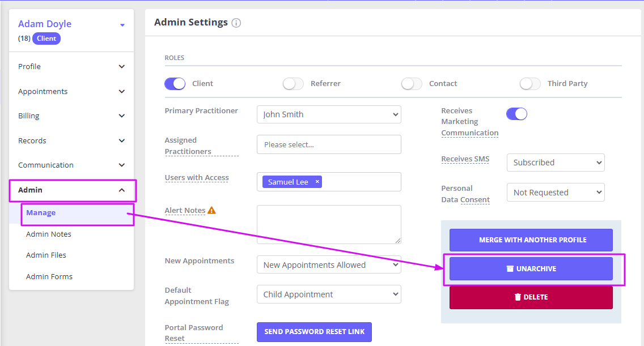Click the caret beside Adam Doyle's name
This screenshot has height=346, width=644.
tap(122, 25)
